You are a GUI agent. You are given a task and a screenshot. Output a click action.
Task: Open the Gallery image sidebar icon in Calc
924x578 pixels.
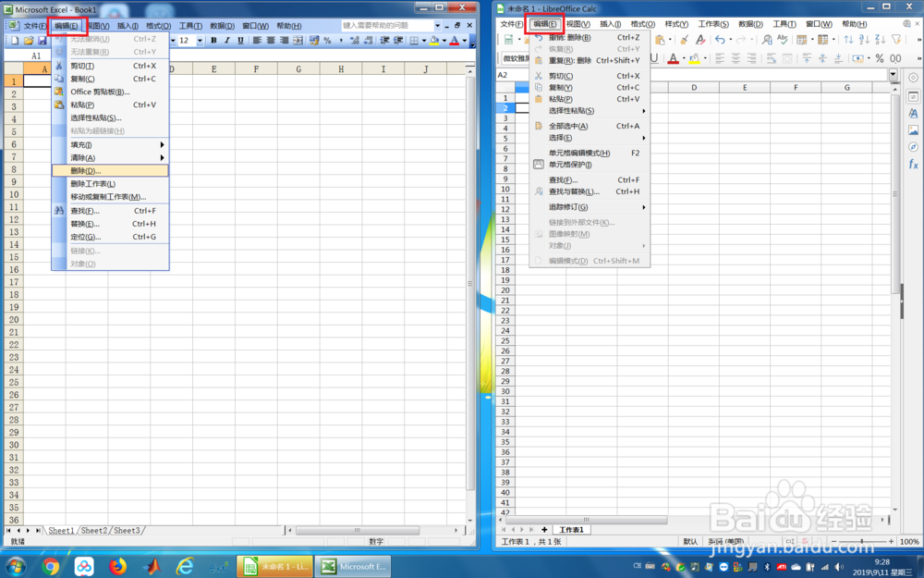pyautogui.click(x=913, y=129)
